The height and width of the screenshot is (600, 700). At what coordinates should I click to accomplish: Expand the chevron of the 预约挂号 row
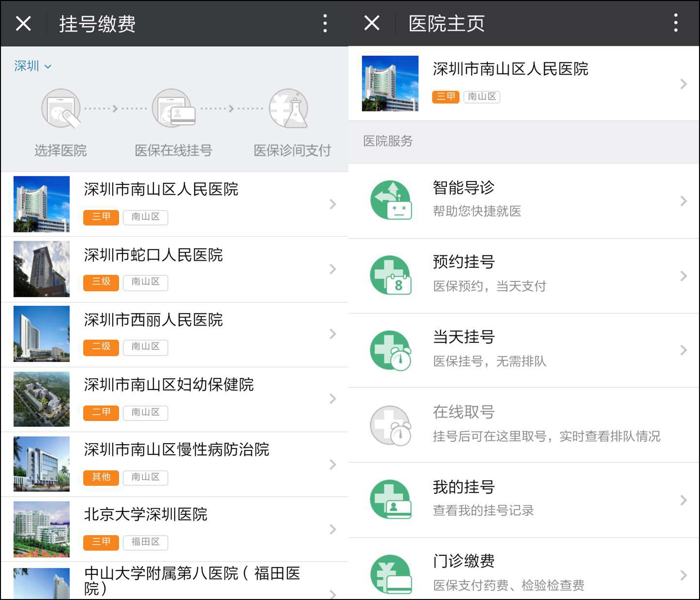684,276
